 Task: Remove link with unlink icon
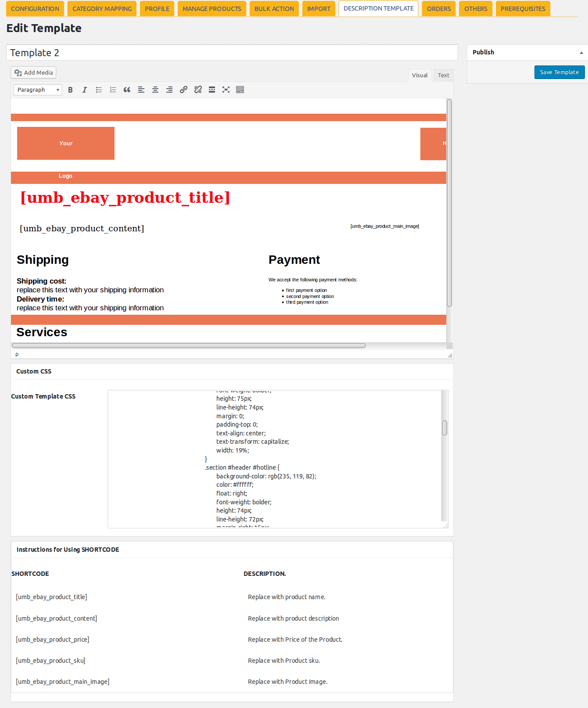(198, 90)
